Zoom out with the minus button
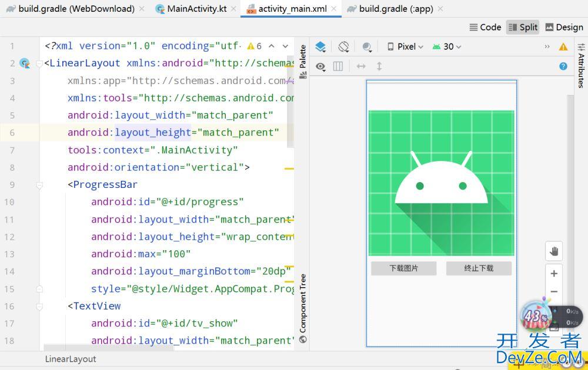This screenshot has height=370, width=588. pos(553,291)
